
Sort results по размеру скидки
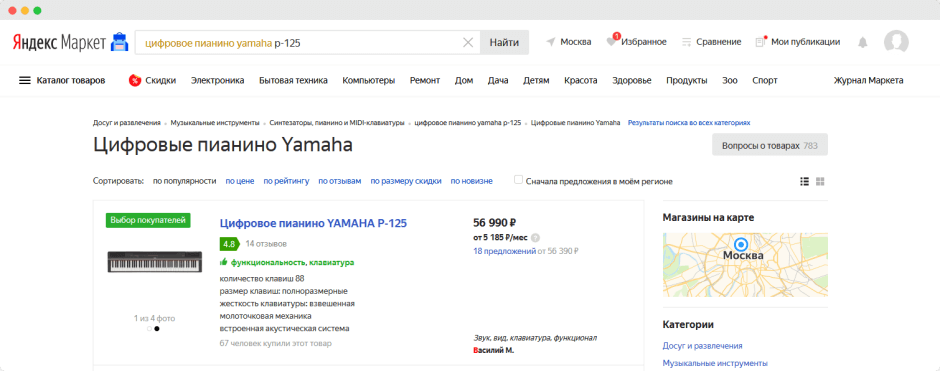406,181
